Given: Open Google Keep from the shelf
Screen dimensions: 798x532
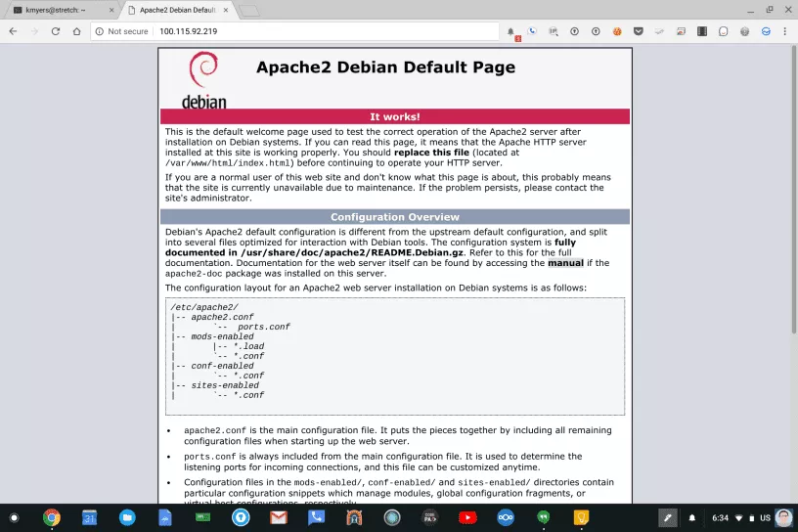Looking at the screenshot, I should 582,517.
